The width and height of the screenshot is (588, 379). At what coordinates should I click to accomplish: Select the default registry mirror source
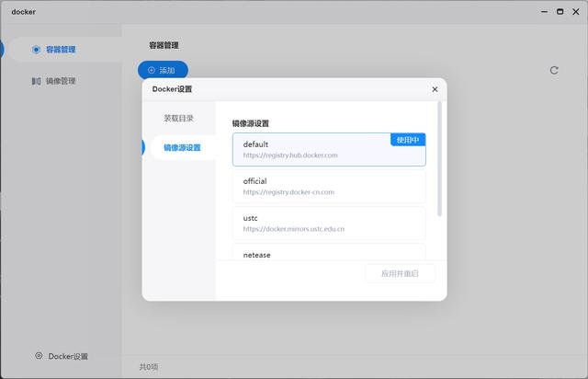click(x=329, y=150)
